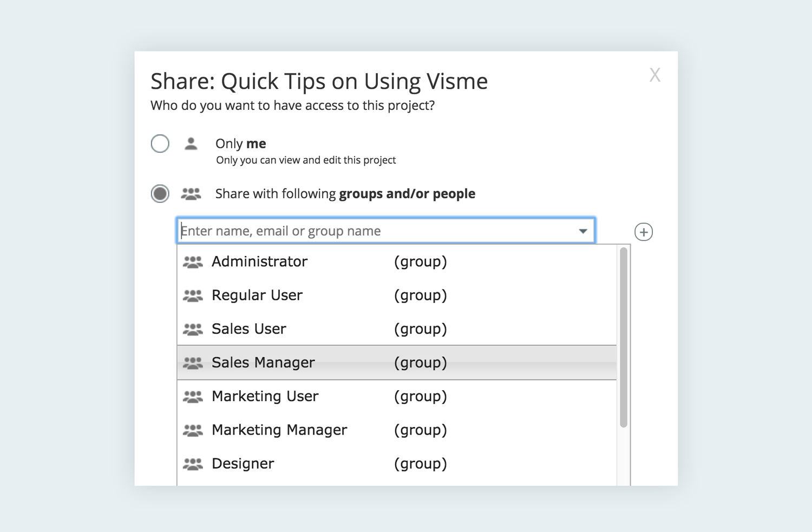Image resolution: width=812 pixels, height=532 pixels.
Task: Click the dropdown list scrollbar thumb
Action: coord(623,337)
